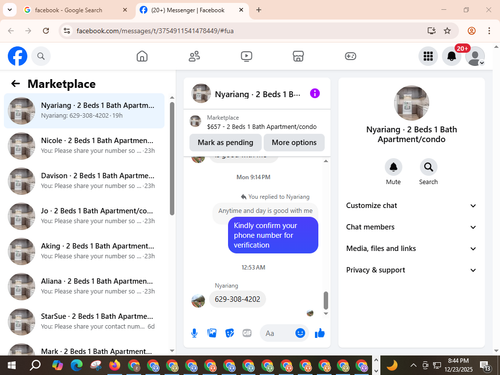Expand the Customize chat section
Screen dimensions: 500x375
411,205
